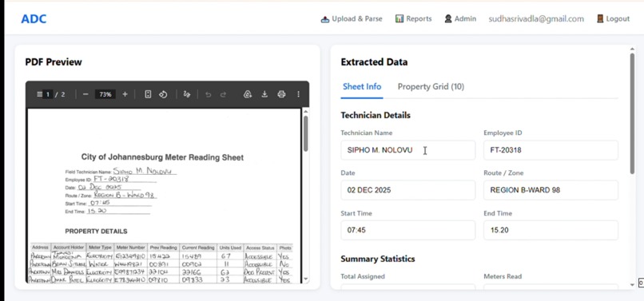644x301 pixels.
Task: Zoom in the PDF with the plus icon
Action: click(x=125, y=94)
